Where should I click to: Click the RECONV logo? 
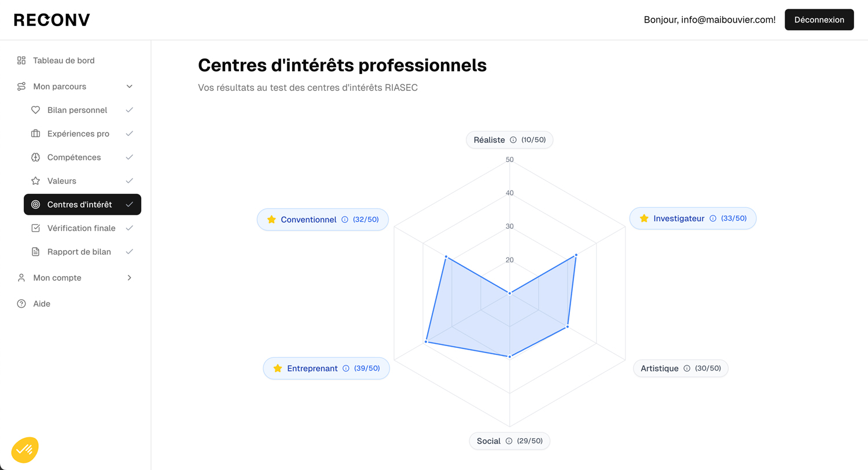pyautogui.click(x=52, y=20)
